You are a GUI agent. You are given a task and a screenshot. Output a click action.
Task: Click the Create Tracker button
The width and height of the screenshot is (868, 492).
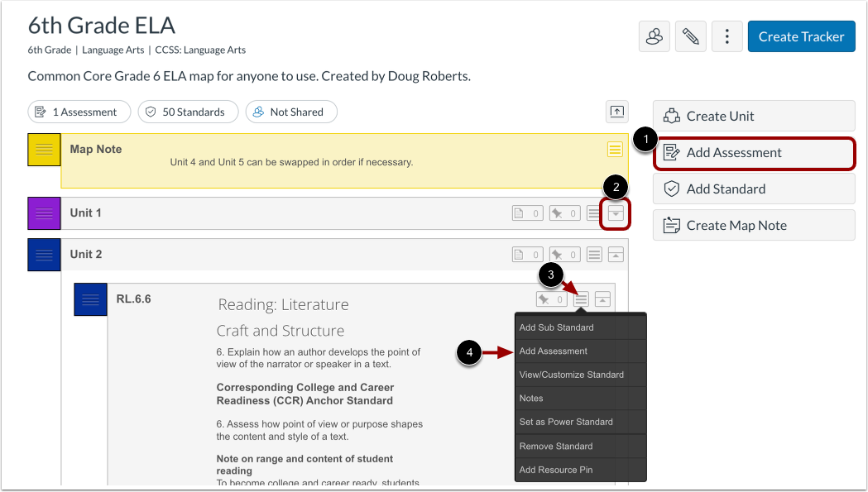[801, 36]
